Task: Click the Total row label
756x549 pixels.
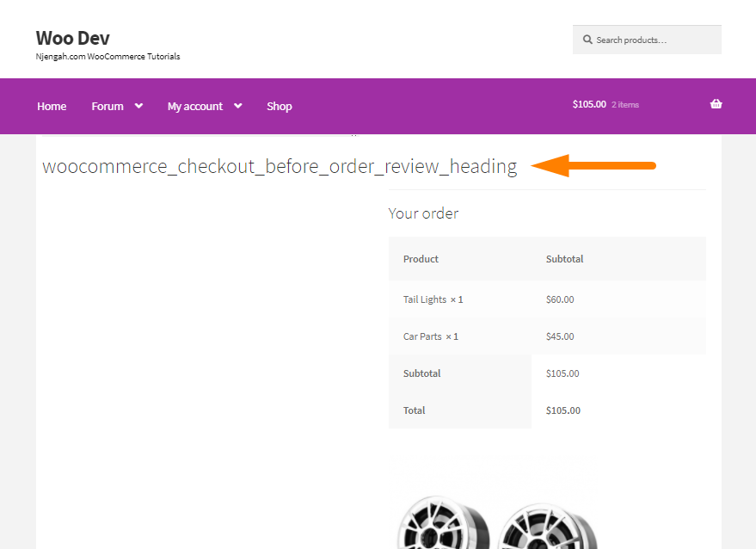Action: (415, 410)
